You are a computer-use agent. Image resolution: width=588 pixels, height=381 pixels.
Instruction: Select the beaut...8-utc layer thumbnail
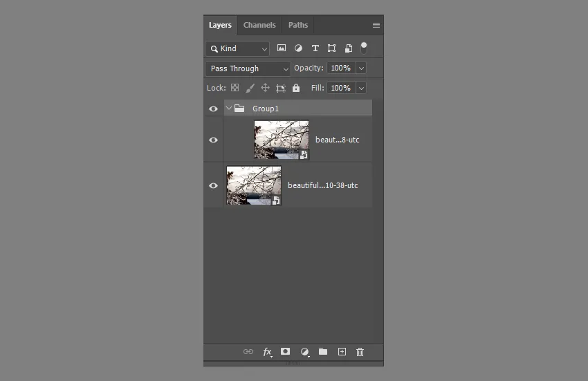pyautogui.click(x=282, y=140)
